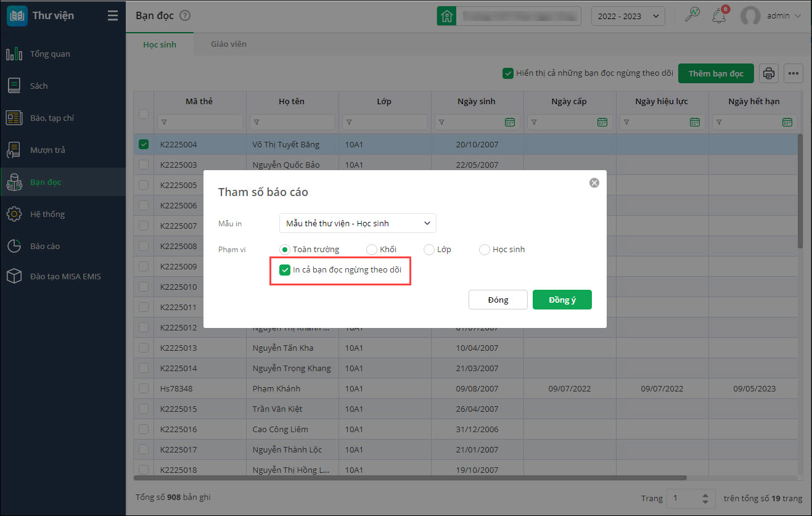
Task: Select the Học sinh radio option
Action: point(485,250)
